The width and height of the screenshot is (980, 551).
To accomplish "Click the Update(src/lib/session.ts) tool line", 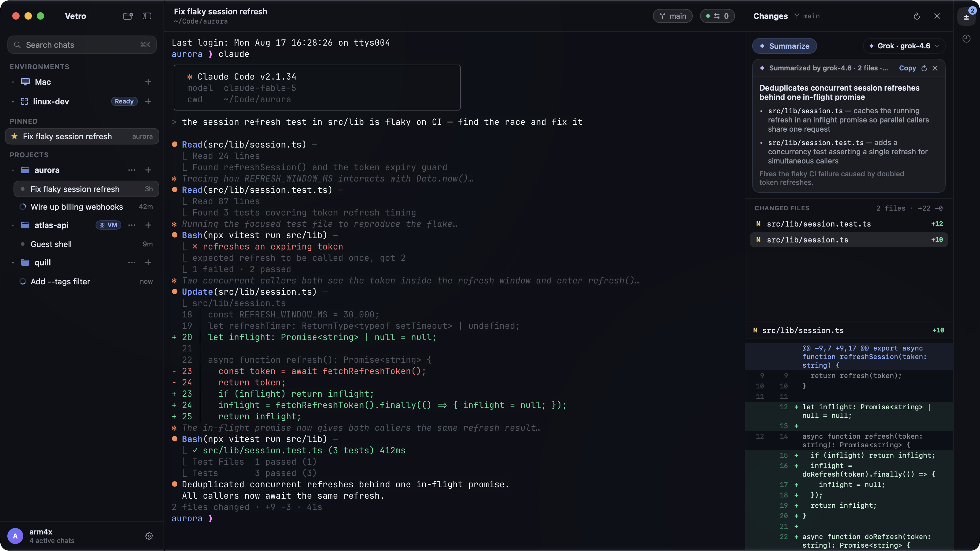I will [x=249, y=292].
